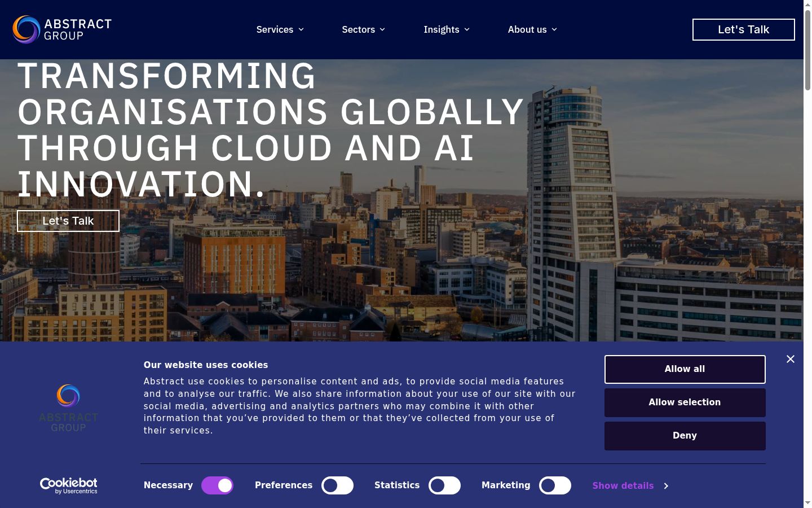Deny cookies with the Deny button
This screenshot has width=812, height=508.
click(x=685, y=436)
